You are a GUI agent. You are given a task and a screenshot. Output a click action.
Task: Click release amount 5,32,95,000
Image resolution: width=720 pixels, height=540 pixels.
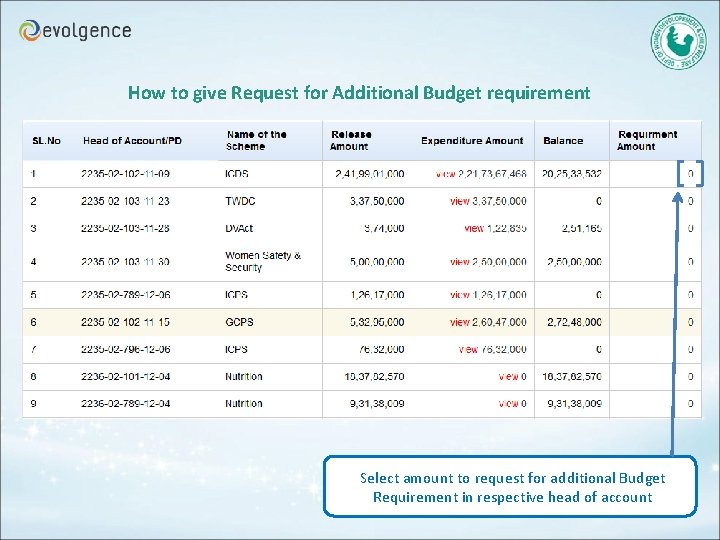click(x=377, y=322)
